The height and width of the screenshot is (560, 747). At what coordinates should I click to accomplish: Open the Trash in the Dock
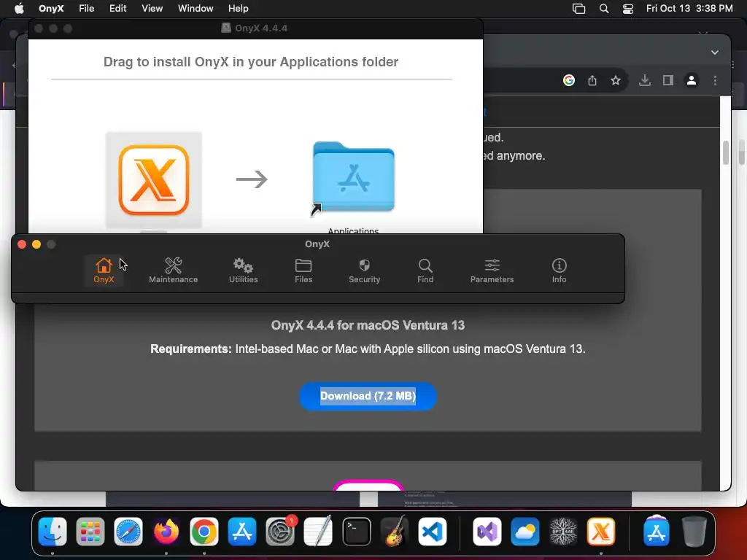[694, 532]
